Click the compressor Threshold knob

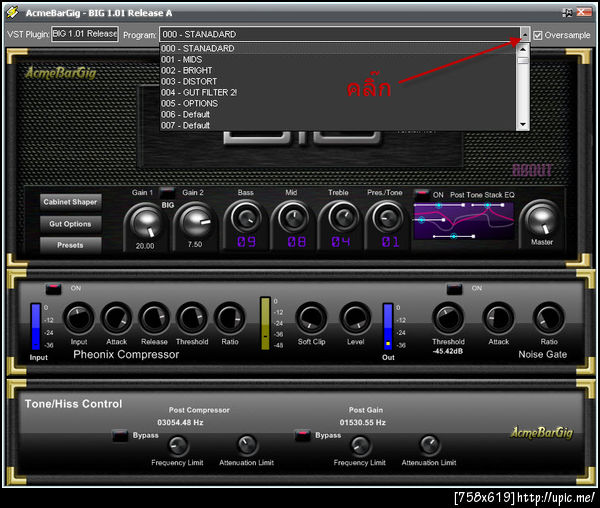(192, 318)
